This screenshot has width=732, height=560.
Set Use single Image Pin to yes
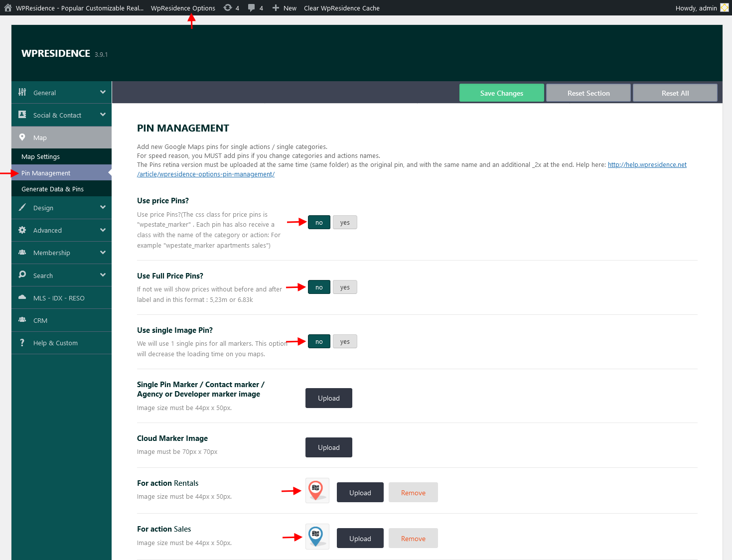click(345, 341)
